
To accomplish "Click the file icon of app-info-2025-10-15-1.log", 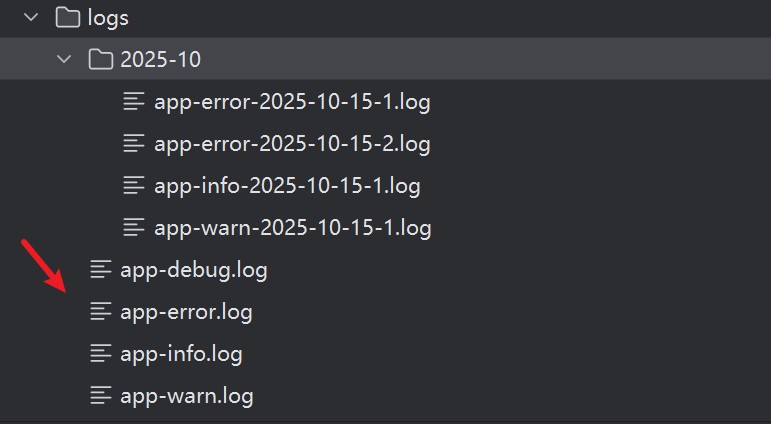I will click(x=134, y=185).
